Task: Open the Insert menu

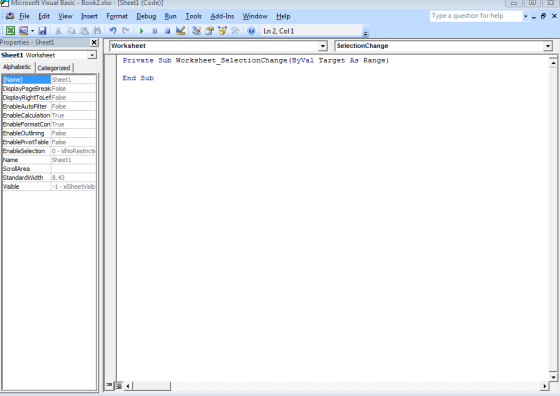Action: coord(89,16)
